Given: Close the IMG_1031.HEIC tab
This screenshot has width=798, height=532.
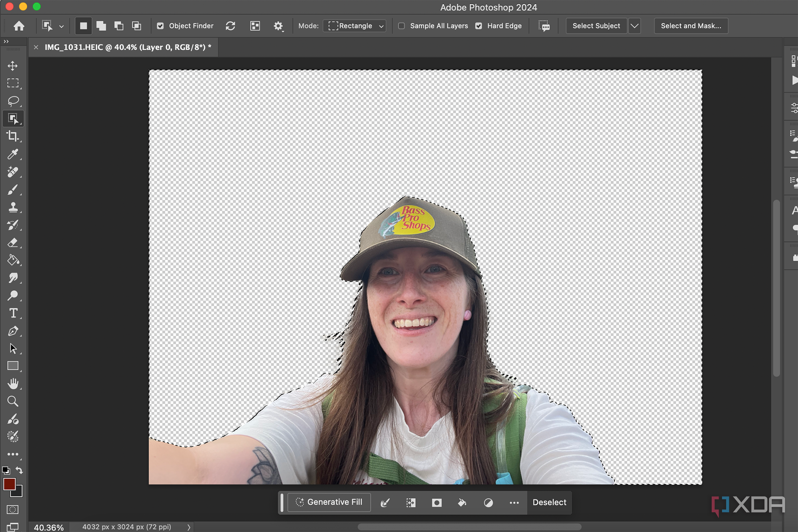Looking at the screenshot, I should click(x=36, y=47).
